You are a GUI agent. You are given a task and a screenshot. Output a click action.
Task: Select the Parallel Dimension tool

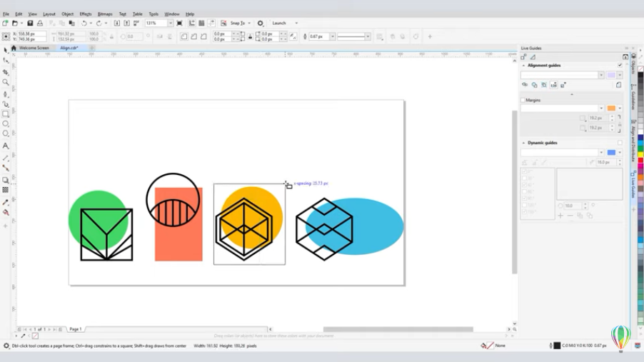click(x=5, y=159)
